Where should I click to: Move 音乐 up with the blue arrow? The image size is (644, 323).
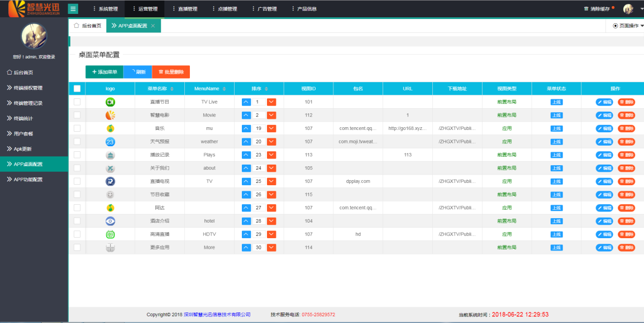point(246,128)
